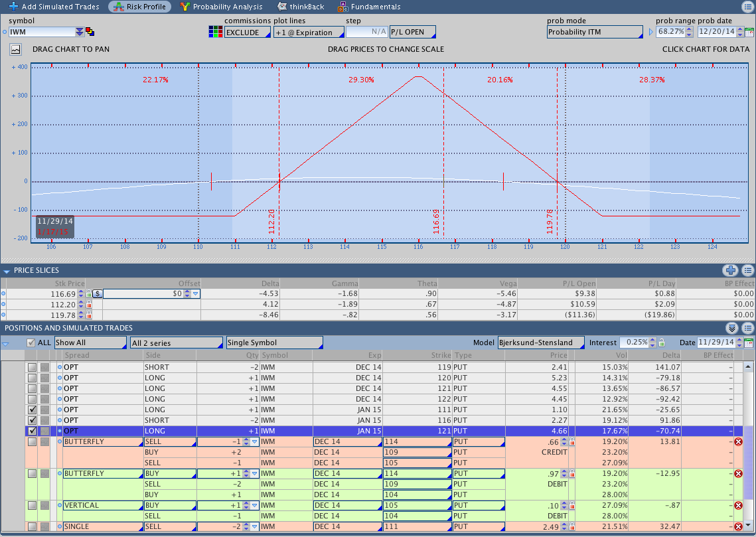Open the top-right panel menu icon
This screenshot has width=756, height=537.
pos(747,6)
